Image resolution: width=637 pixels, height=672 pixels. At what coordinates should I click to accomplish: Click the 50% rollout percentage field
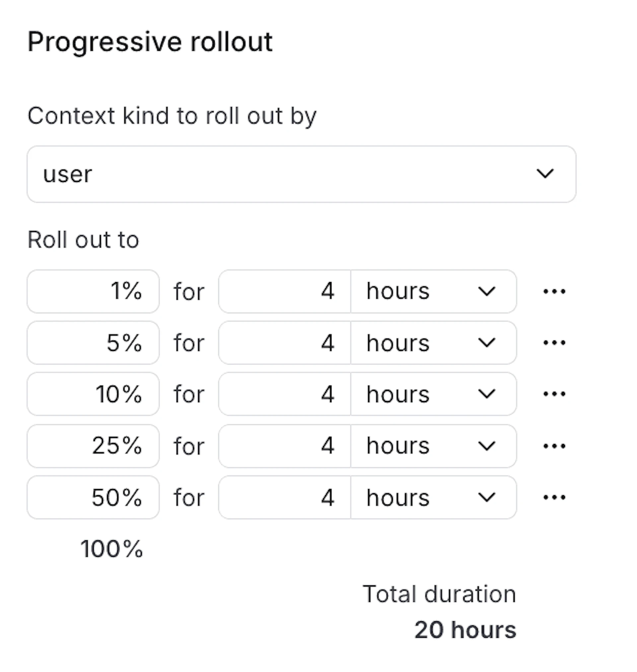(93, 497)
